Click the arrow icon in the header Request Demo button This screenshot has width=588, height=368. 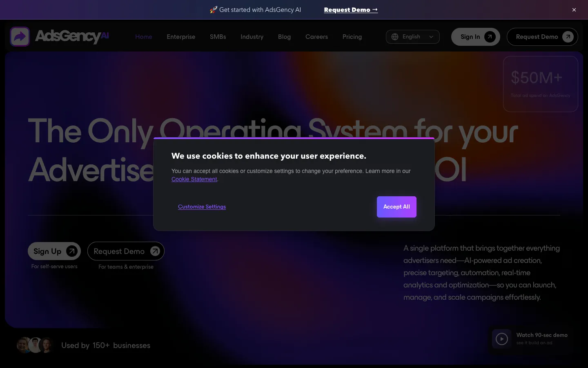point(568,37)
